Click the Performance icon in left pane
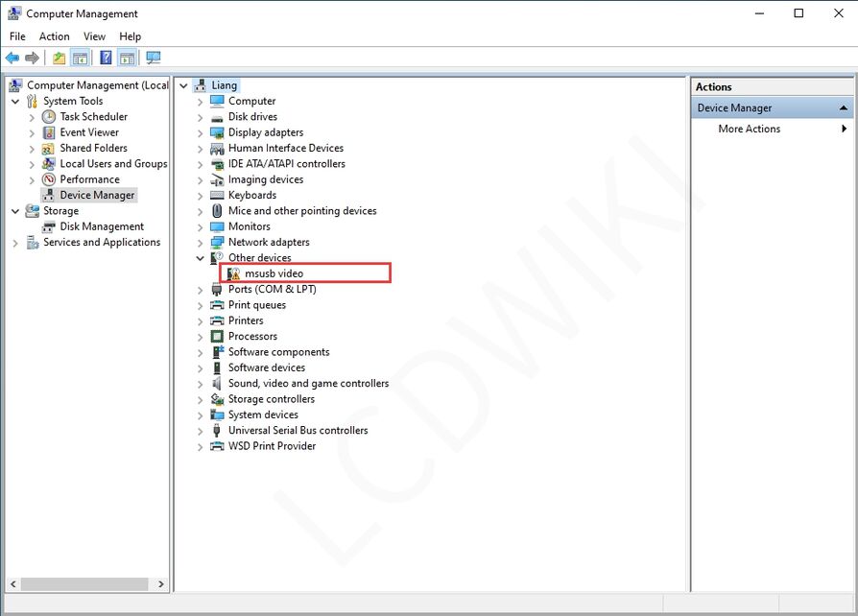Viewport: 858px width, 616px height. click(49, 179)
